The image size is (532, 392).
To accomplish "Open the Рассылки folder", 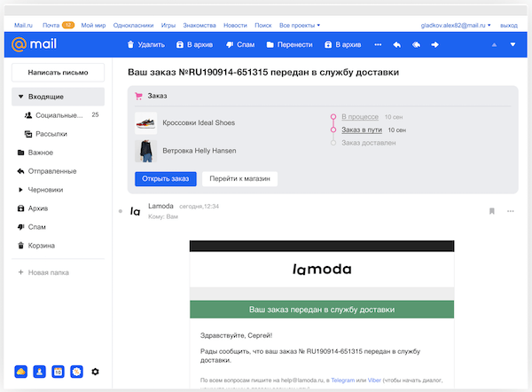I will (45, 134).
